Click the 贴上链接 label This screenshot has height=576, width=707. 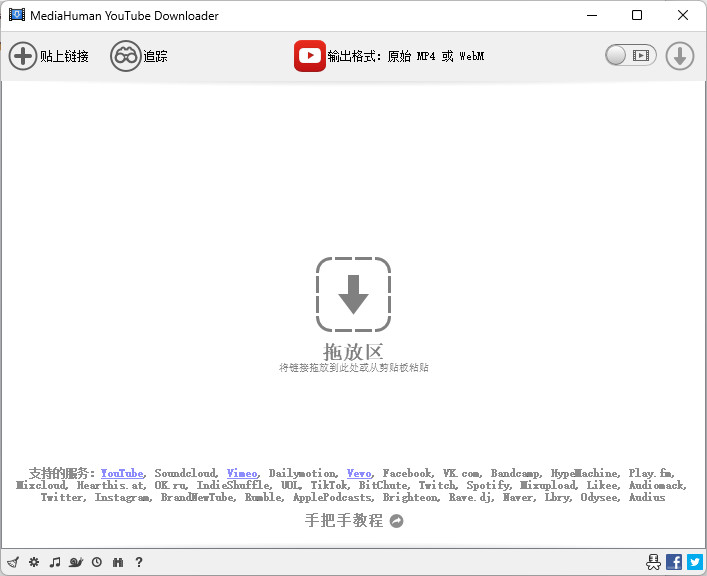pyautogui.click(x=64, y=56)
